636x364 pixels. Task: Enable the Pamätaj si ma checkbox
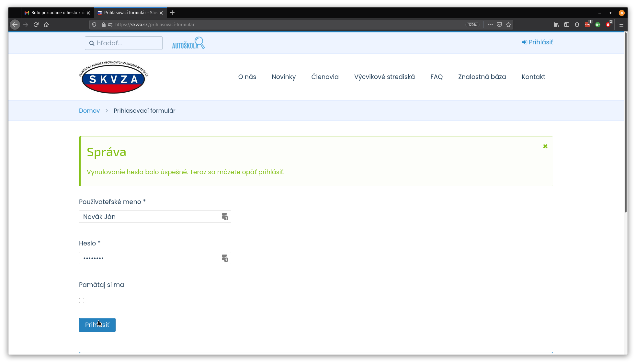pos(82,301)
